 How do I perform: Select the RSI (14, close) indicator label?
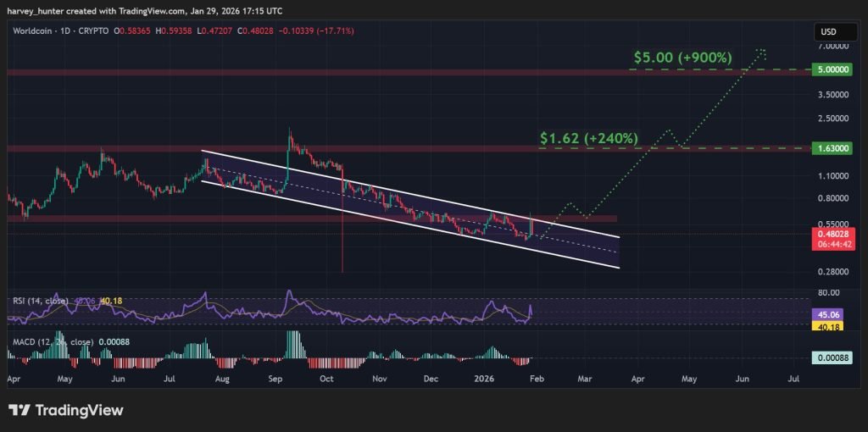41,300
